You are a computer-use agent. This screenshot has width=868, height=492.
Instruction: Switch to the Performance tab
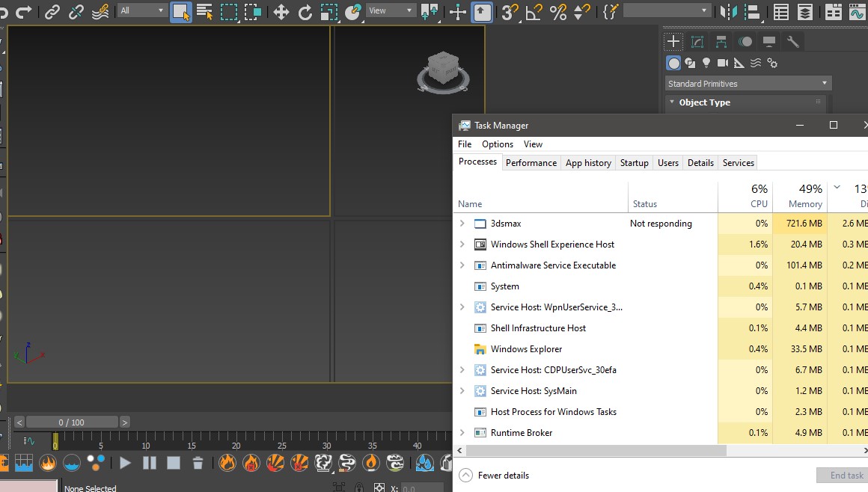coord(531,163)
